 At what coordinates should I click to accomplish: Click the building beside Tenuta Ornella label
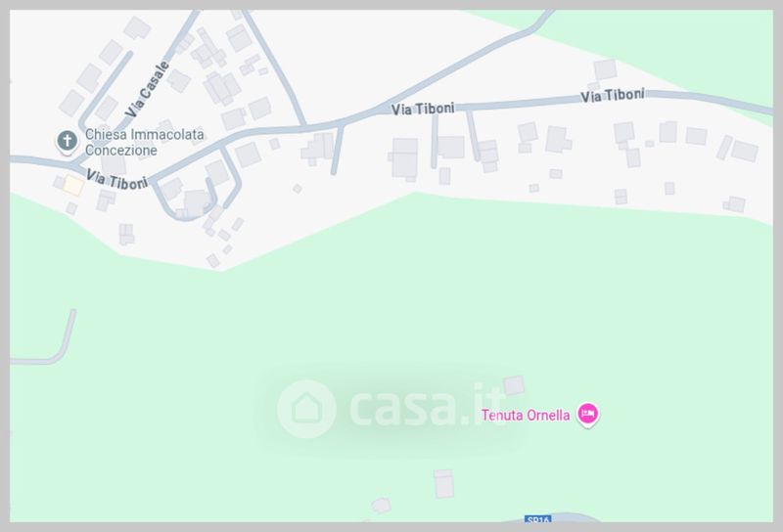point(514,385)
